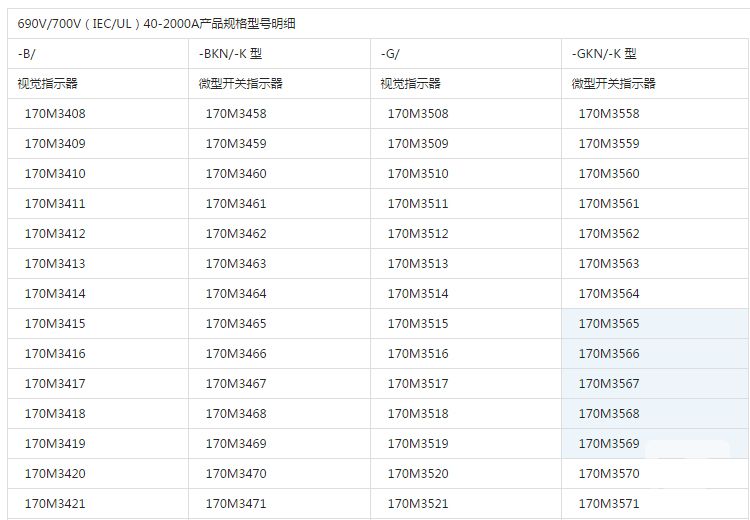Click the -GKN/-K 型 column header

[x=604, y=53]
